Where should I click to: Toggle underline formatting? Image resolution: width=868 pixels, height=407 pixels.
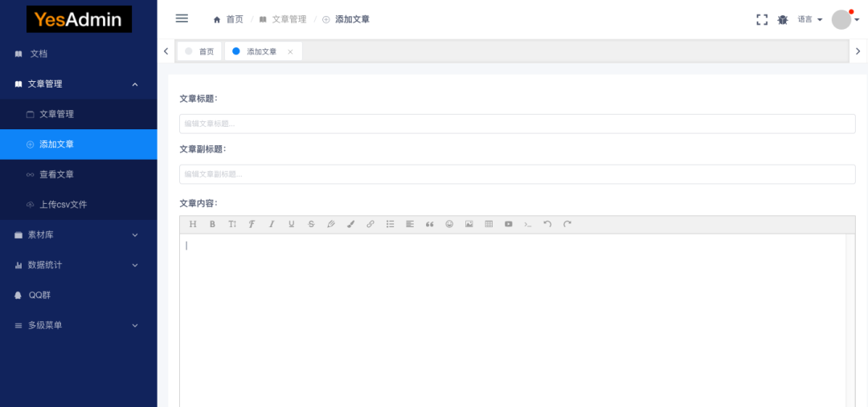[x=291, y=224]
